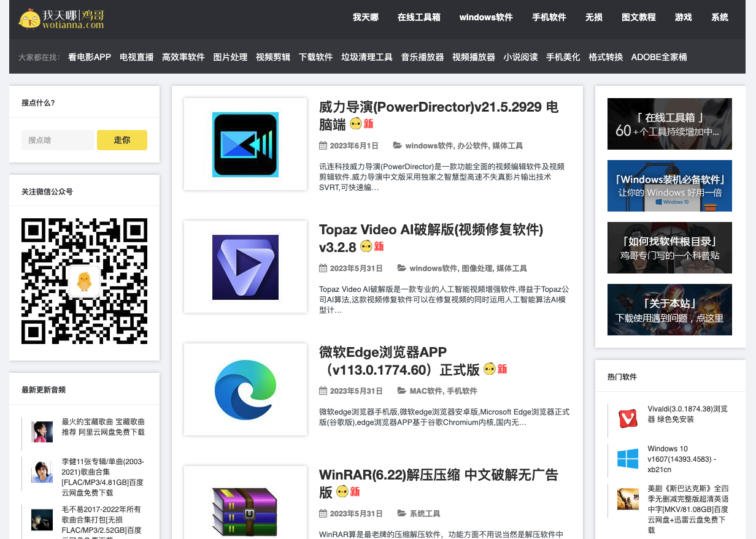This screenshot has height=539, width=756.
Task: Click the 宝藏歌曲 album thumbnail
Action: (x=42, y=432)
